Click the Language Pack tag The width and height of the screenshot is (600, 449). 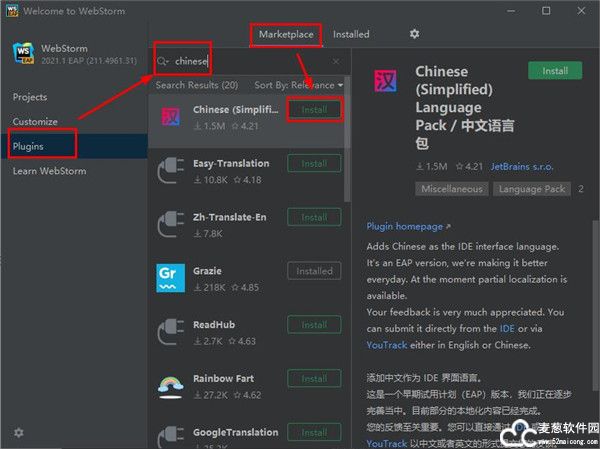[532, 189]
